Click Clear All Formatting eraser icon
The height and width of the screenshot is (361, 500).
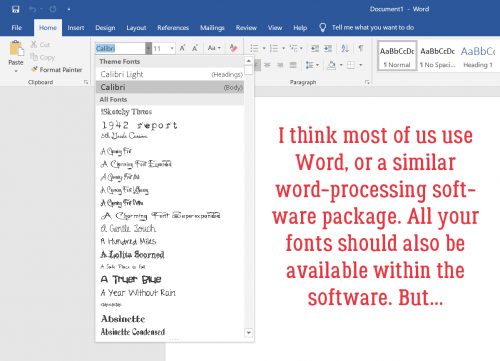[x=233, y=48]
